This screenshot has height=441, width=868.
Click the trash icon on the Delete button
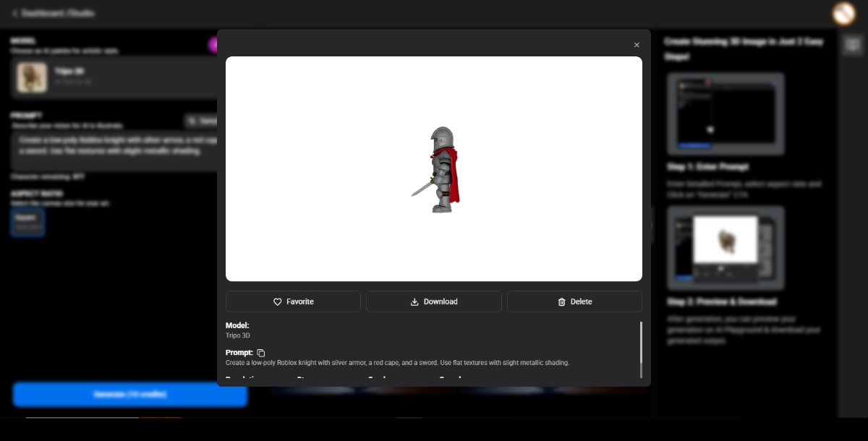click(562, 301)
